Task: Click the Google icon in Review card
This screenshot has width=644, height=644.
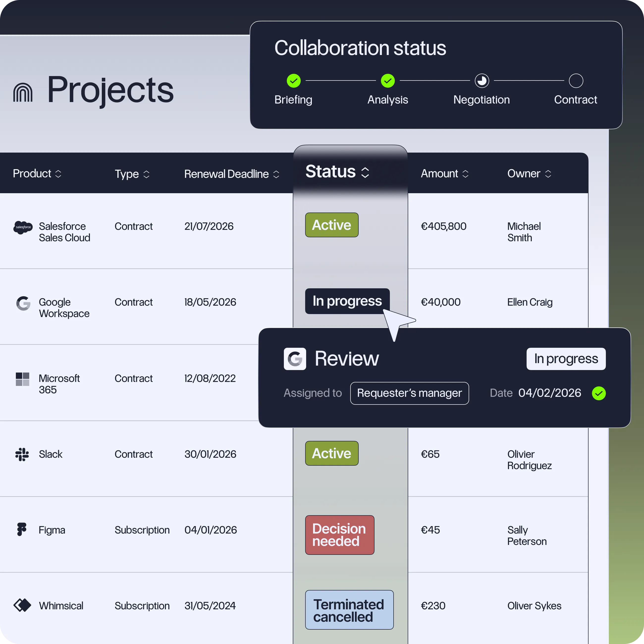Action: coord(295,359)
